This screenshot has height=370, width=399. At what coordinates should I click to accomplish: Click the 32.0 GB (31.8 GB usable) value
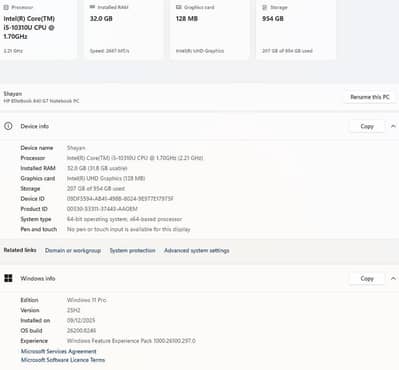[97, 168]
